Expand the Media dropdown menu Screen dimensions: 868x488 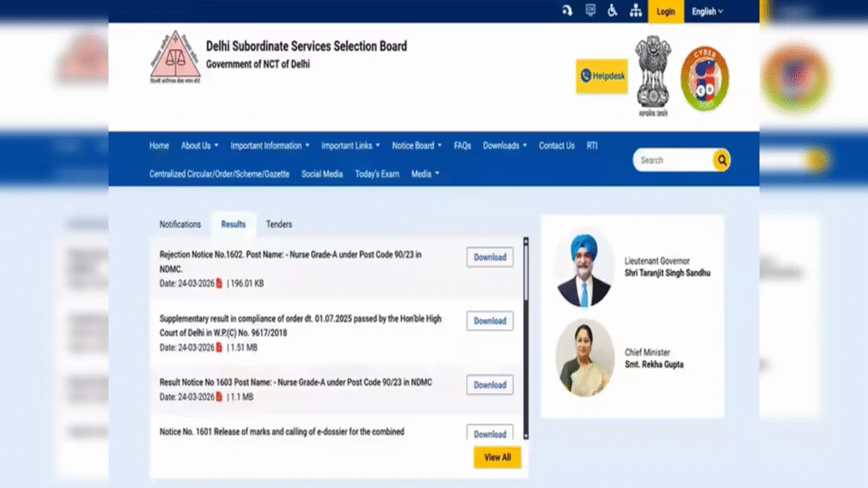pyautogui.click(x=424, y=174)
